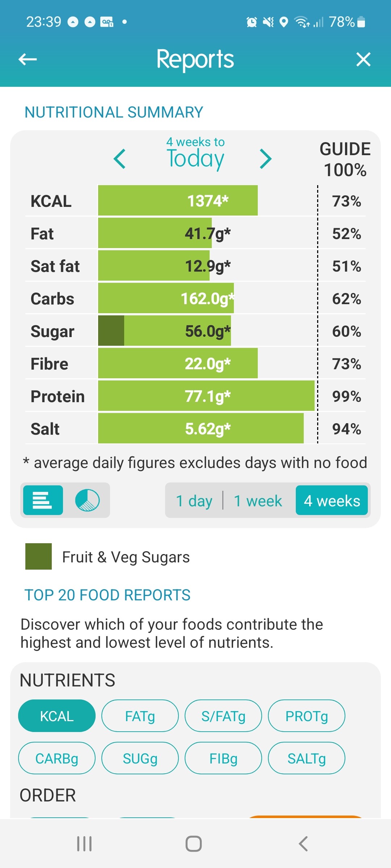Go to next 4-week period
Image resolution: width=391 pixels, height=868 pixels.
[x=266, y=159]
